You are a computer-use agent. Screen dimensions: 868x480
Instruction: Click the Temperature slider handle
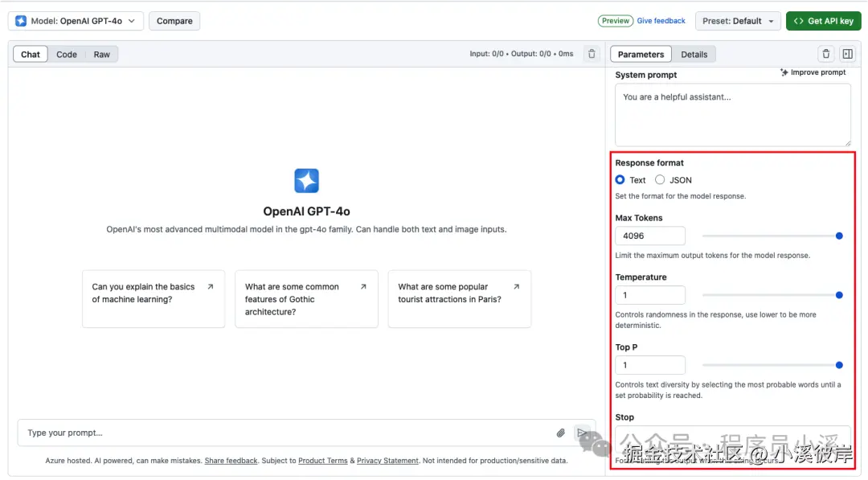838,295
